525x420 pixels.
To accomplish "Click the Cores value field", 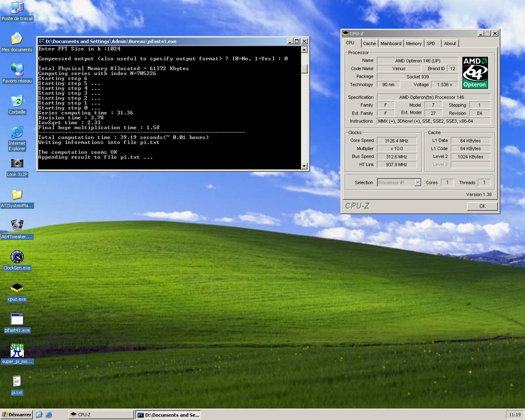I will coord(447,183).
